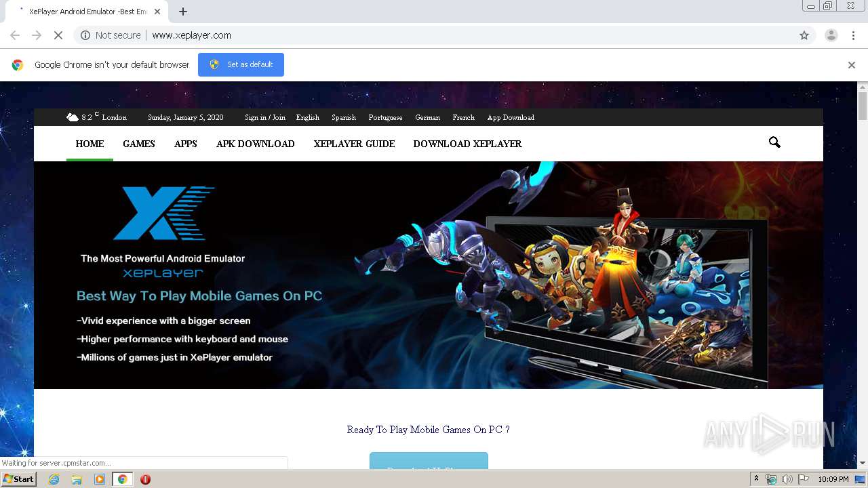
Task: Open APPS menu item
Action: tap(186, 144)
